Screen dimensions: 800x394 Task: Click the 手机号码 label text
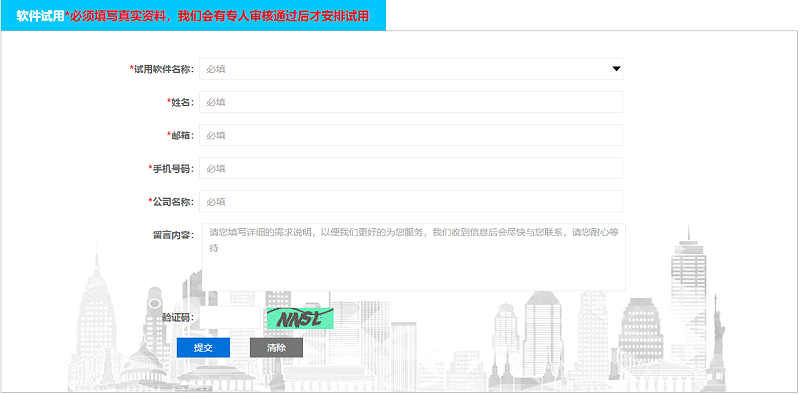tap(171, 169)
